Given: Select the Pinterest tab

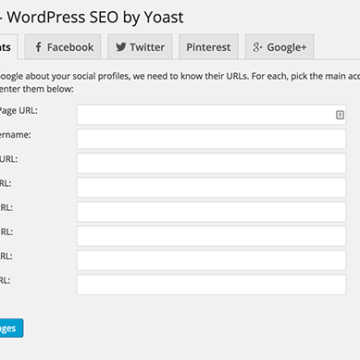Looking at the screenshot, I should [209, 47].
